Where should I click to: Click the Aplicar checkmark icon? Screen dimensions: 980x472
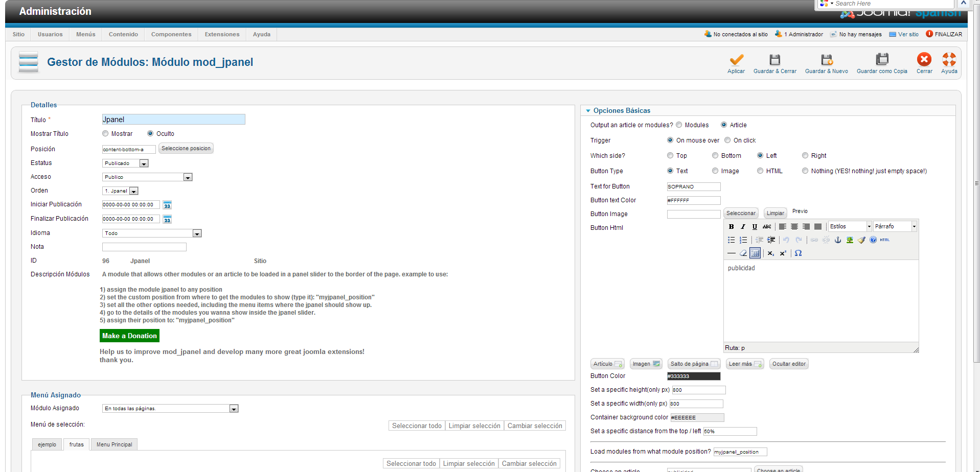coord(736,60)
